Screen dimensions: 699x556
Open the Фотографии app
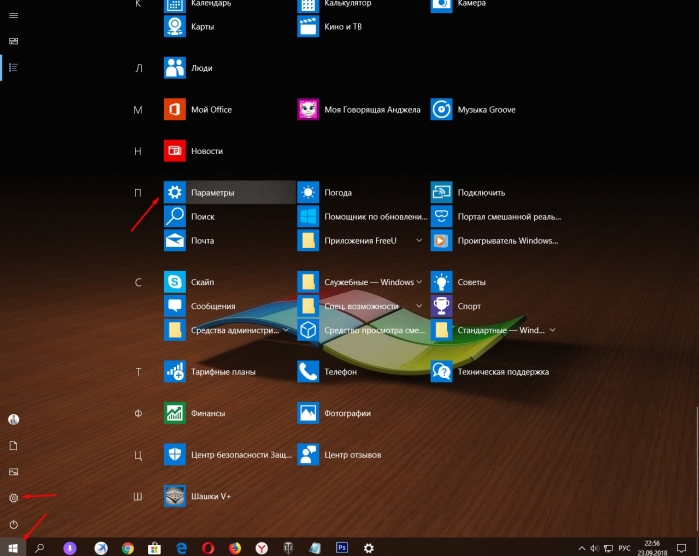[x=334, y=413]
